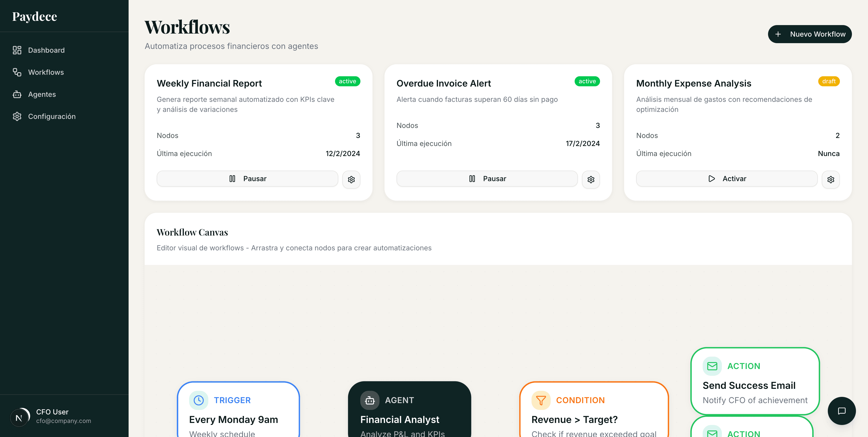Click the Paydece logo
Viewport: 868px width, 437px height.
click(34, 16)
